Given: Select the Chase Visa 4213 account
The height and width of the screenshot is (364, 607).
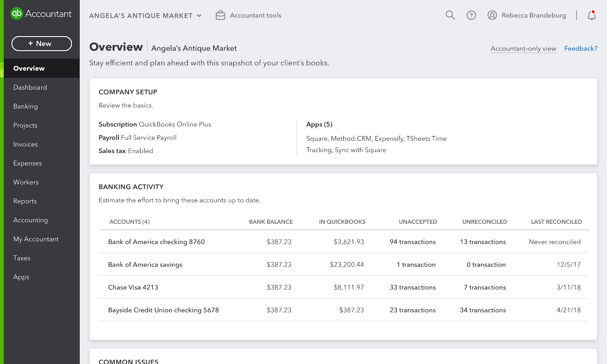Looking at the screenshot, I should (133, 287).
